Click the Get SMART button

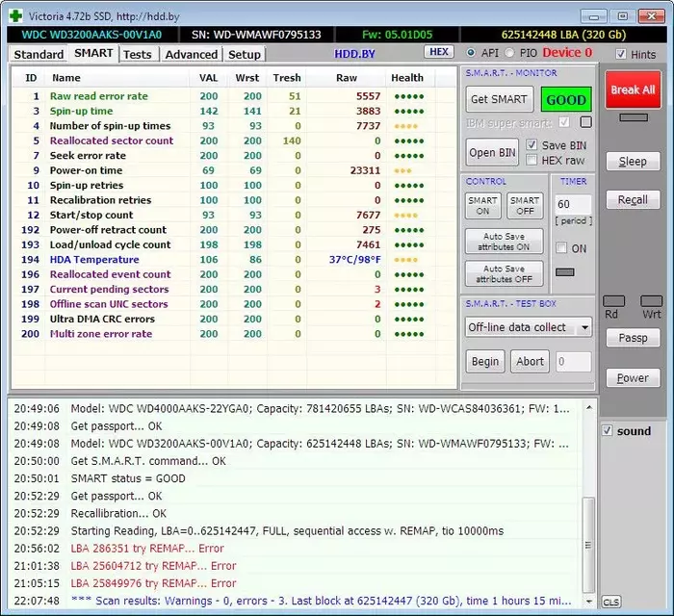[x=499, y=99]
